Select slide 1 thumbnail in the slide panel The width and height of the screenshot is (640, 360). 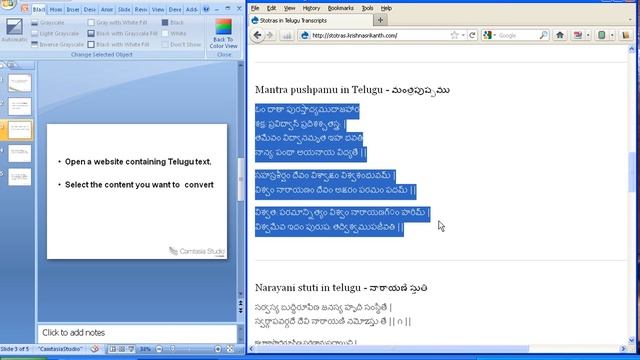[x=20, y=83]
